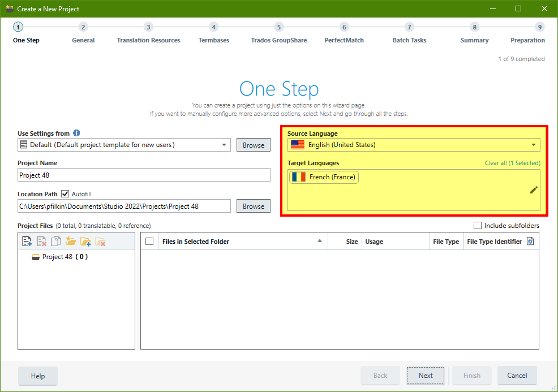Click the app icon in the title bar
This screenshot has width=558, height=392.
[9, 8]
